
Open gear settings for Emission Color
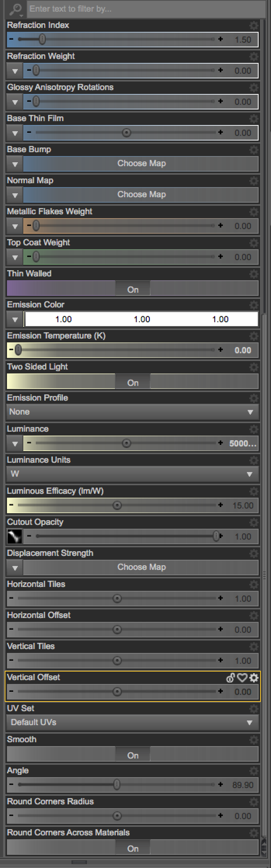pyautogui.click(x=254, y=305)
